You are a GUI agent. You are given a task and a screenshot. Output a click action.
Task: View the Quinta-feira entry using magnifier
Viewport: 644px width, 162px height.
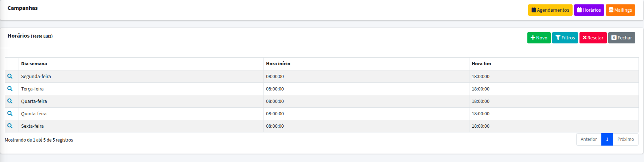[x=10, y=113]
